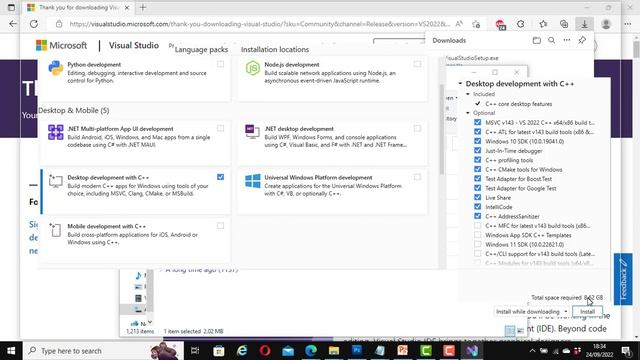
Task: Uncheck C++ CMake tools for Windows
Action: (478, 169)
